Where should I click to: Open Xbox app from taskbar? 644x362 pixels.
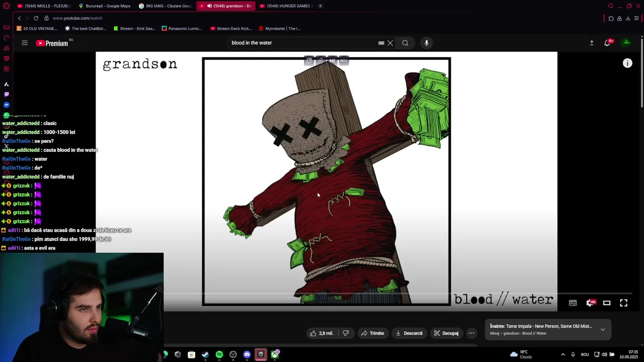(275, 354)
